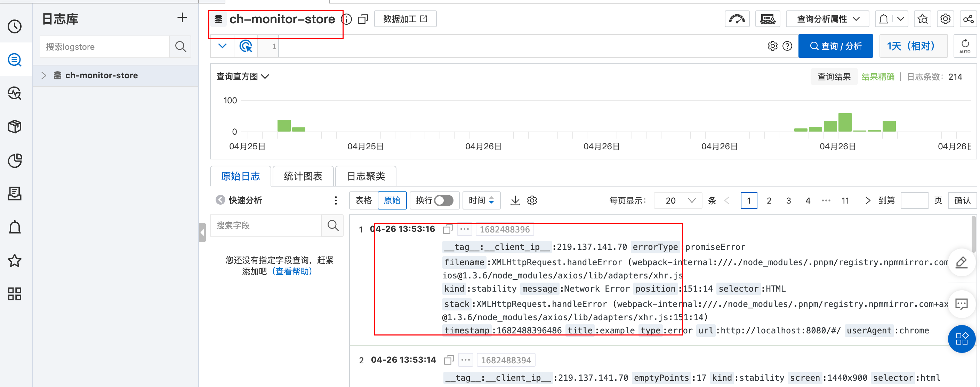Open the floating feedback chat button
Screen dimensions: 980x387
961,304
